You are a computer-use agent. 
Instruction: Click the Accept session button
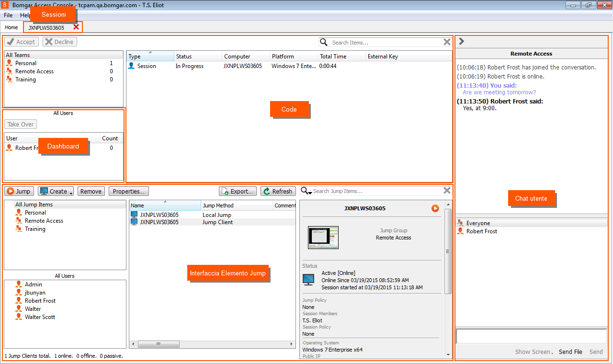click(21, 42)
